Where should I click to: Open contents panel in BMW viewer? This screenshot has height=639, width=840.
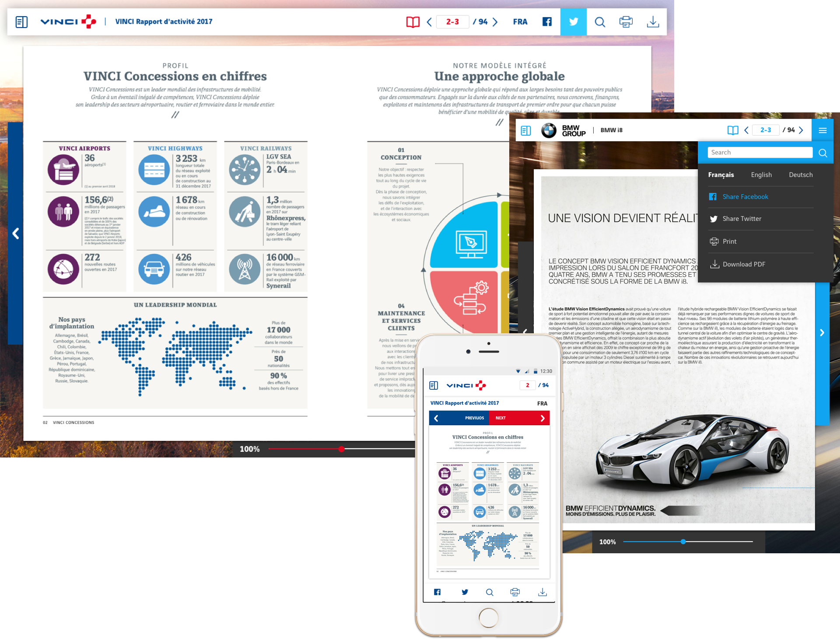(526, 130)
